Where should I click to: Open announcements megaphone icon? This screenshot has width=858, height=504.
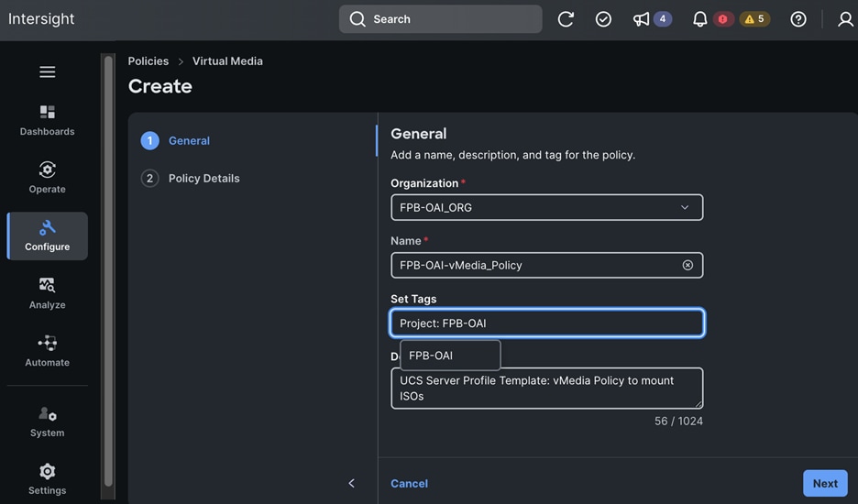pyautogui.click(x=641, y=19)
